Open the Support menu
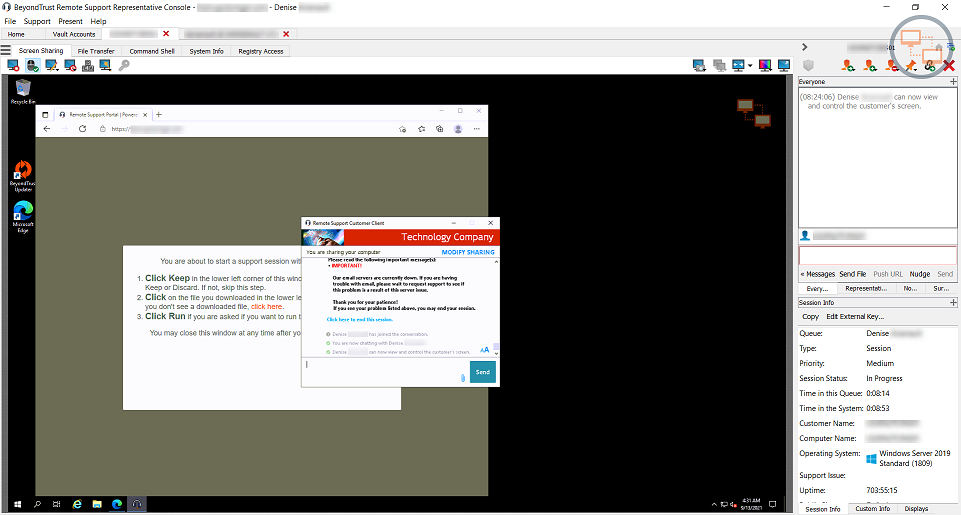 [x=37, y=21]
